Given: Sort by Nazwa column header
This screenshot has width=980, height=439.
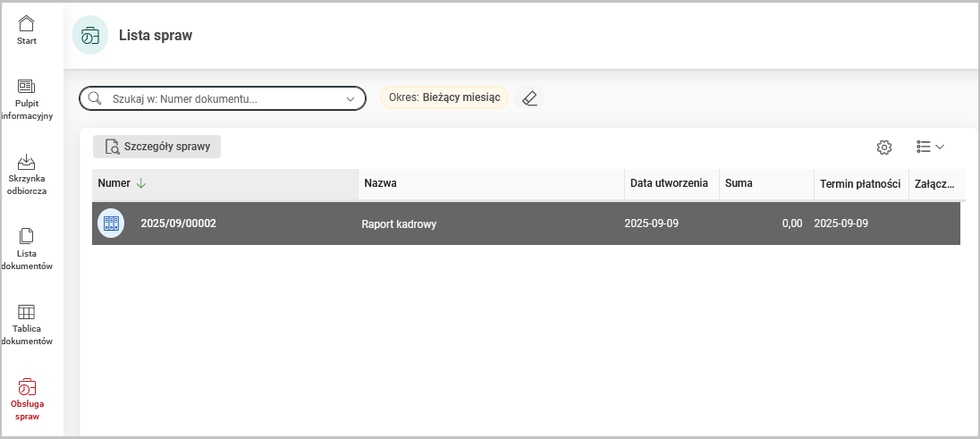Looking at the screenshot, I should [x=381, y=183].
